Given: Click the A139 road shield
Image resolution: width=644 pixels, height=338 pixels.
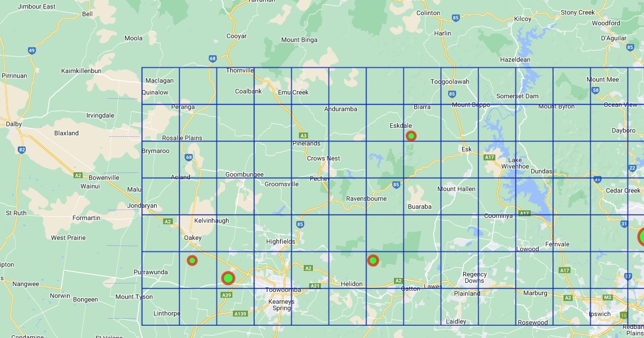Looking at the screenshot, I should click(240, 313).
